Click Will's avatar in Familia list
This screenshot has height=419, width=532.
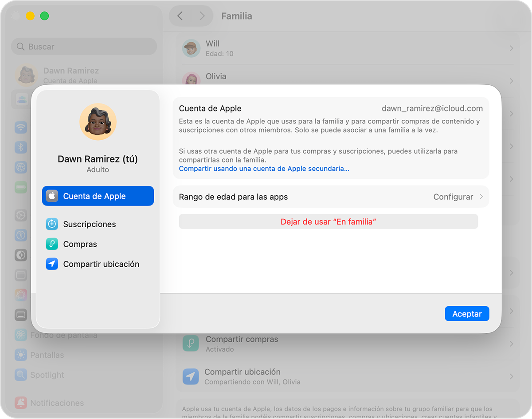pyautogui.click(x=191, y=48)
